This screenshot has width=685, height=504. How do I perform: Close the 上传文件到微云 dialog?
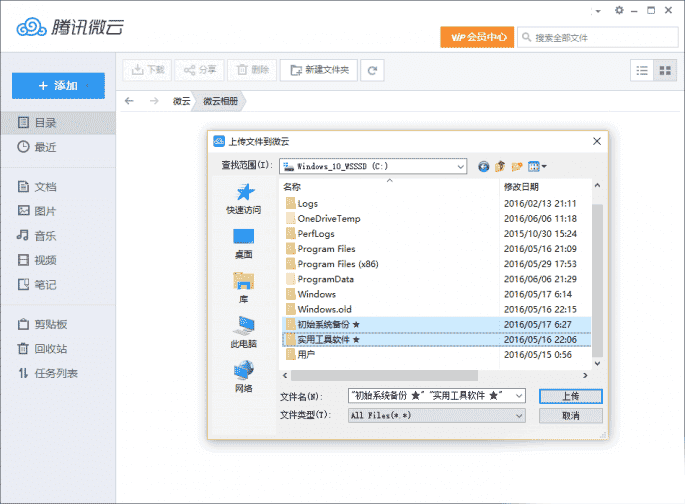coord(597,141)
